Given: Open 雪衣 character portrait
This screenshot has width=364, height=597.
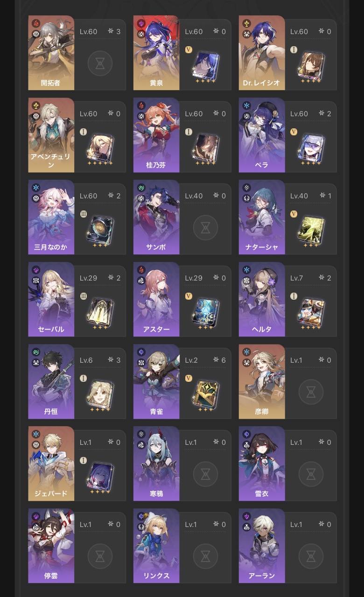Looking at the screenshot, I should point(262,464).
